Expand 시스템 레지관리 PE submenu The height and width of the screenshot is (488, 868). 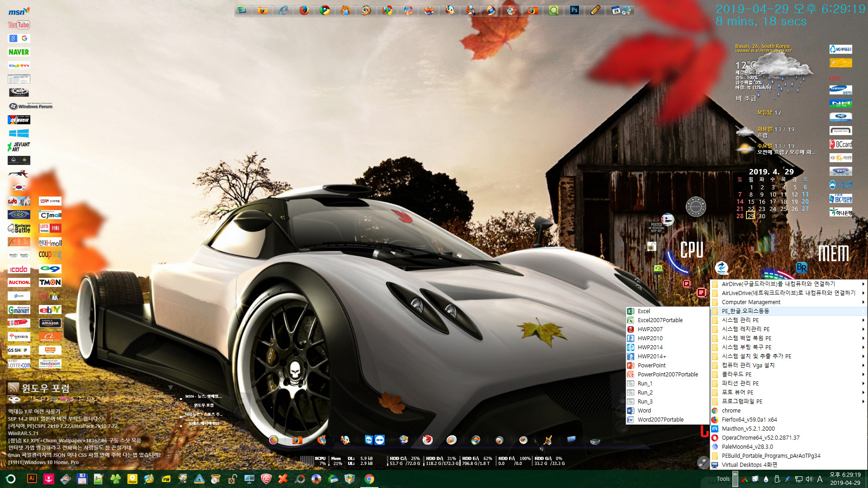coord(788,329)
